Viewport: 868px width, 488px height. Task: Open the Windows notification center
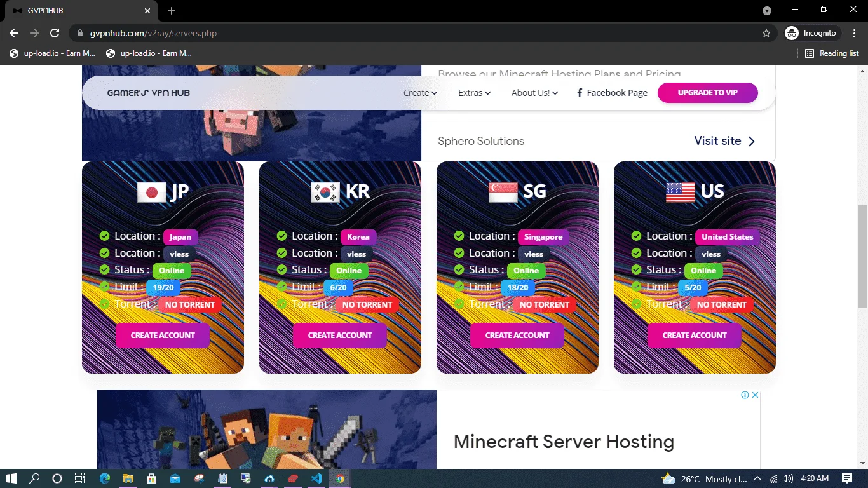(x=847, y=478)
